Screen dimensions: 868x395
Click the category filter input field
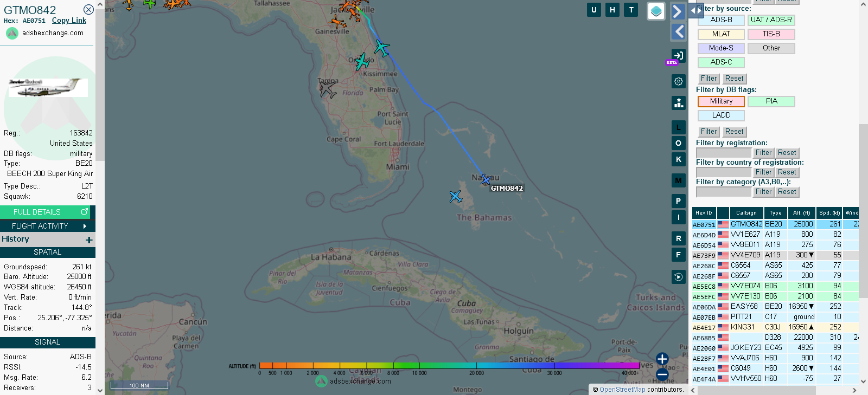click(724, 192)
